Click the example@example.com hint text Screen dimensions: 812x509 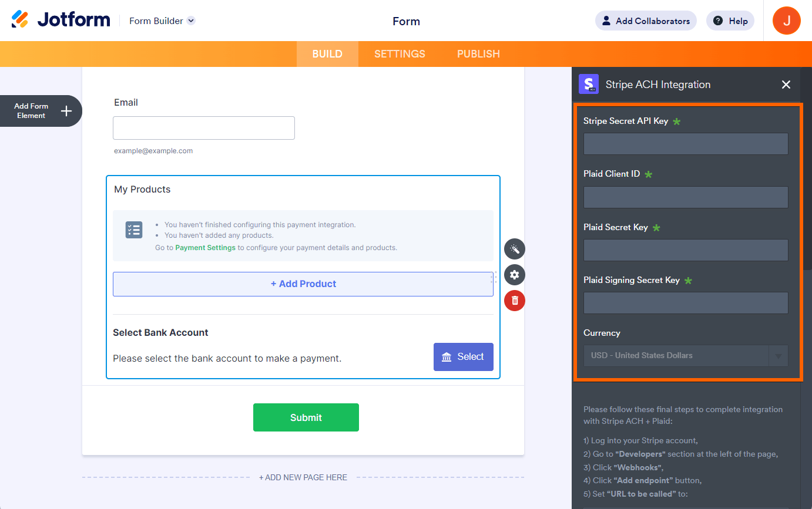click(x=153, y=151)
